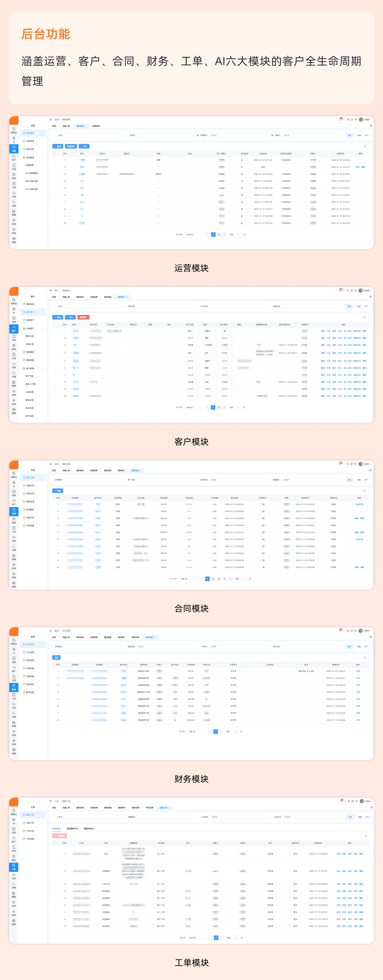Check select-all header checkbox in 客户 module table

pos(55,324)
